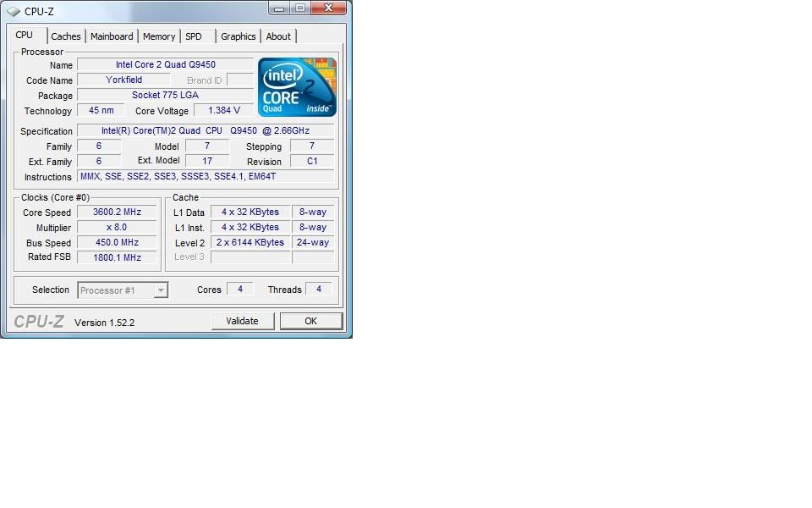
Task: Click the Core Speed value 3600.2 MHz
Action: (117, 212)
